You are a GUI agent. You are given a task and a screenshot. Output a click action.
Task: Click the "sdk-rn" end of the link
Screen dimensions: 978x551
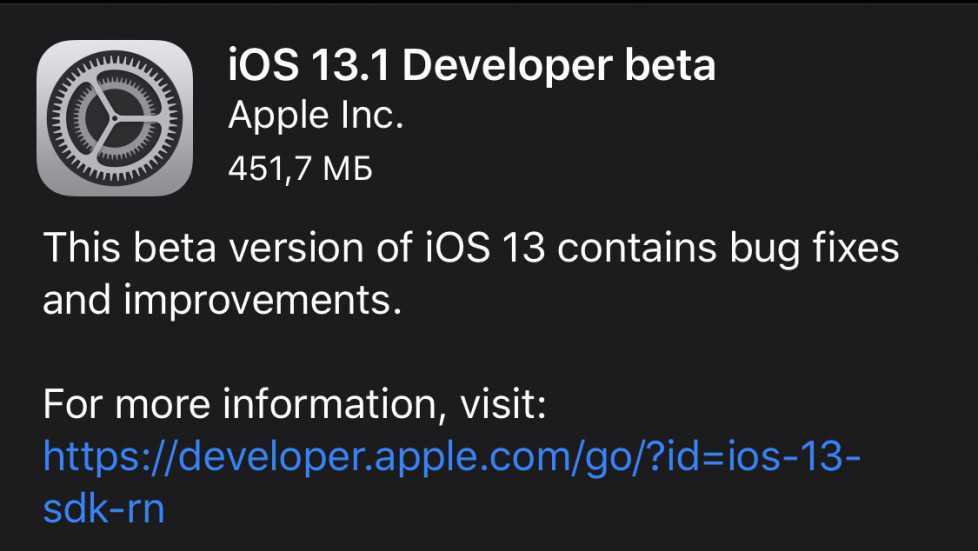[x=103, y=509]
